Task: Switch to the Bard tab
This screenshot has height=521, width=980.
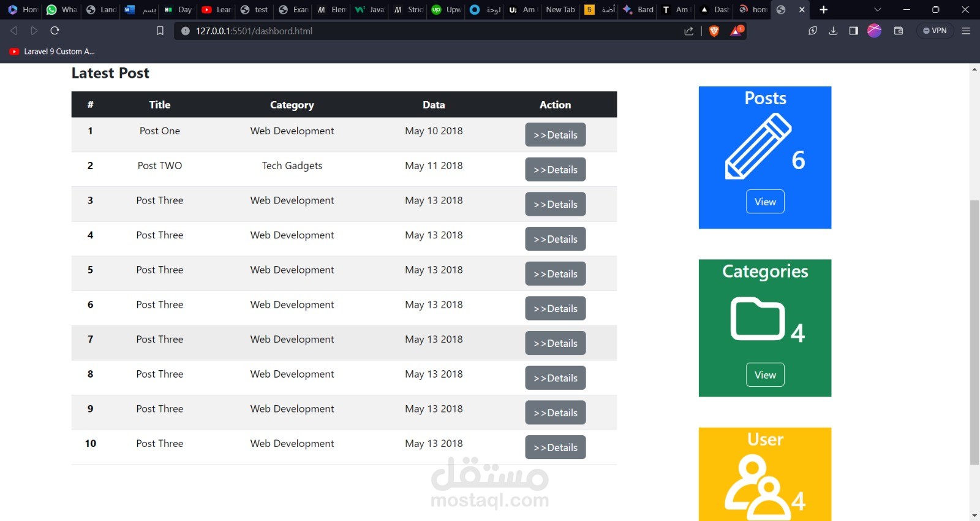Action: point(638,10)
